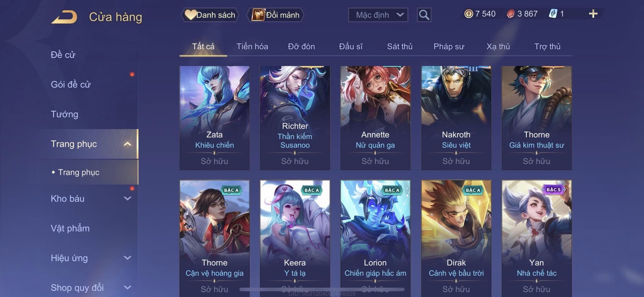Click the gold coin currency icon
Viewport: 644px width, 297px height.
click(469, 14)
